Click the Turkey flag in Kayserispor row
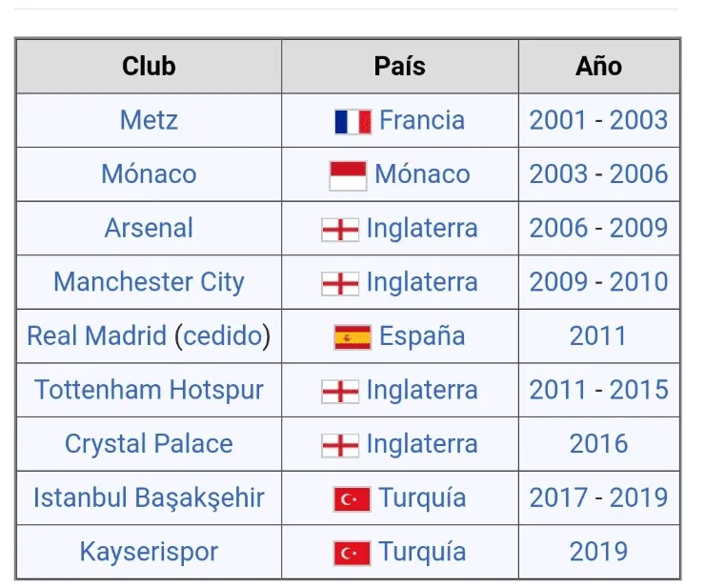This screenshot has height=588, width=705. 352,553
